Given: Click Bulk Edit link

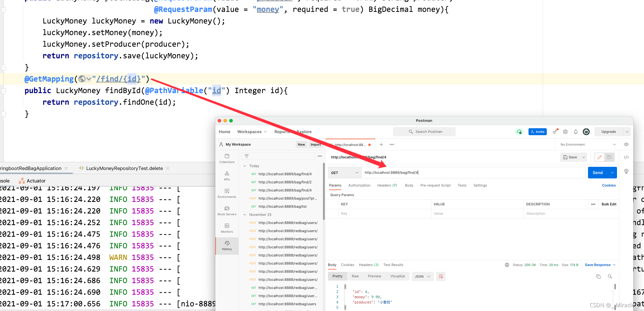Looking at the screenshot, I should [x=609, y=204].
